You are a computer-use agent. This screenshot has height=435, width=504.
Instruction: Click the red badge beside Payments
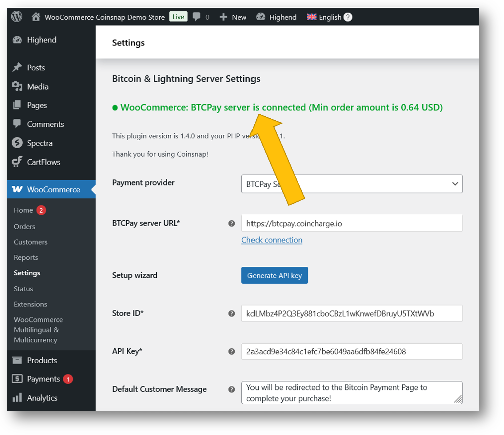[x=68, y=379]
